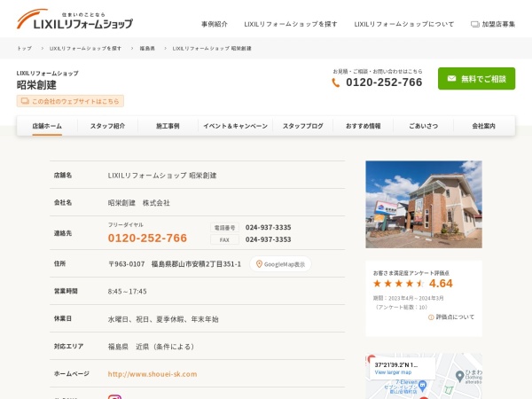Click the header phone number 0120-252-766
The height and width of the screenshot is (399, 532).
(384, 82)
